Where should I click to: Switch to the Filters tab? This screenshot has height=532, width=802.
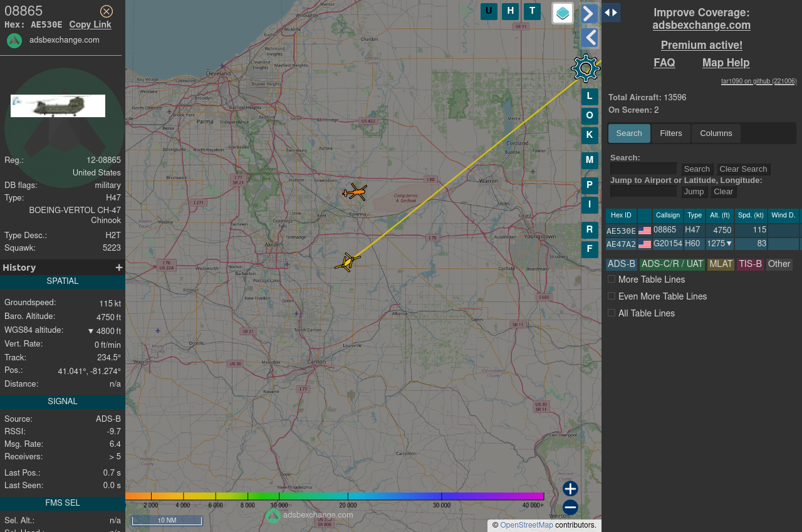[671, 133]
